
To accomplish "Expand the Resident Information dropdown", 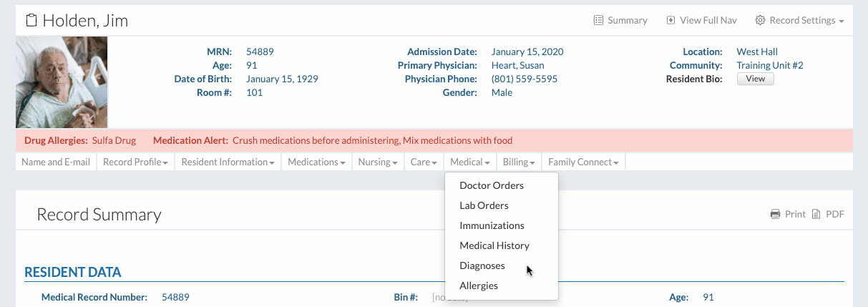I will [228, 162].
